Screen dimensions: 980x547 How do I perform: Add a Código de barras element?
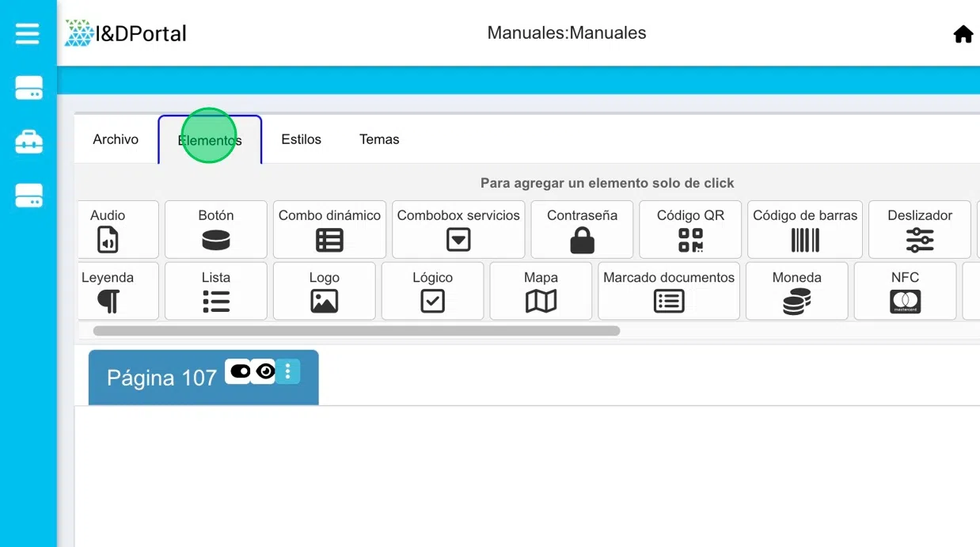click(x=804, y=230)
